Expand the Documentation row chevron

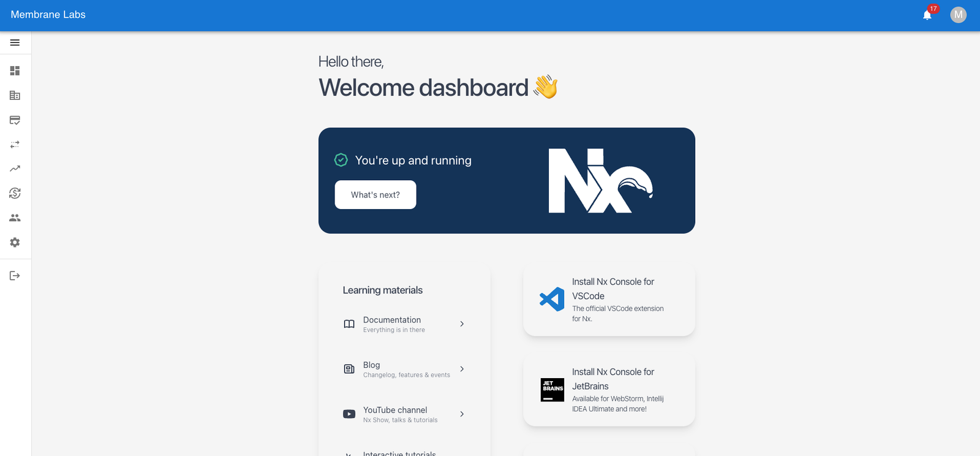click(462, 324)
